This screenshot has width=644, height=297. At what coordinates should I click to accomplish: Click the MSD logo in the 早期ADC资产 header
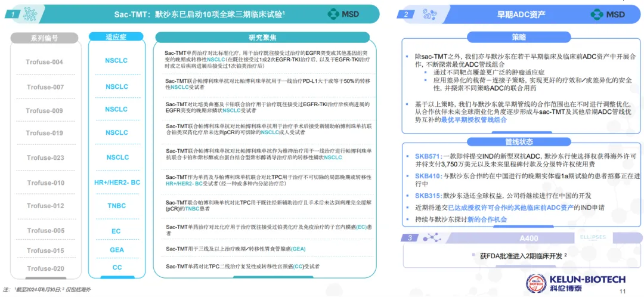coord(607,14)
